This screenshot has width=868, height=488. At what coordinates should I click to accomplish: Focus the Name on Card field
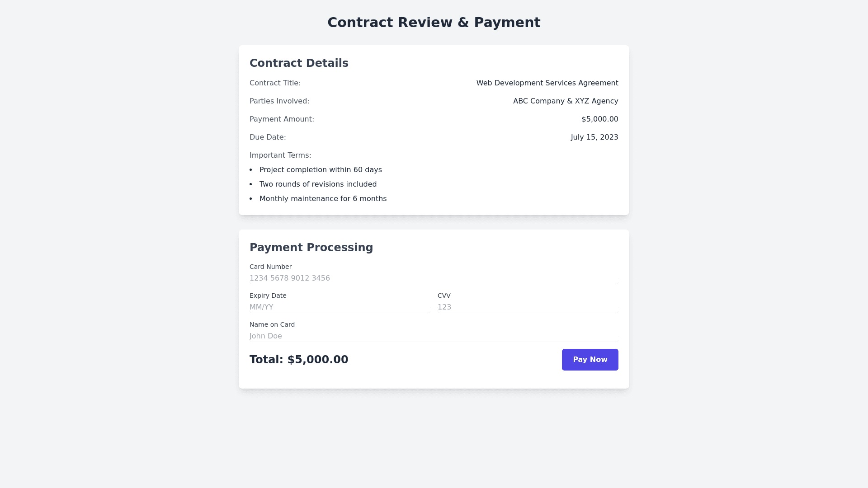[x=433, y=336]
